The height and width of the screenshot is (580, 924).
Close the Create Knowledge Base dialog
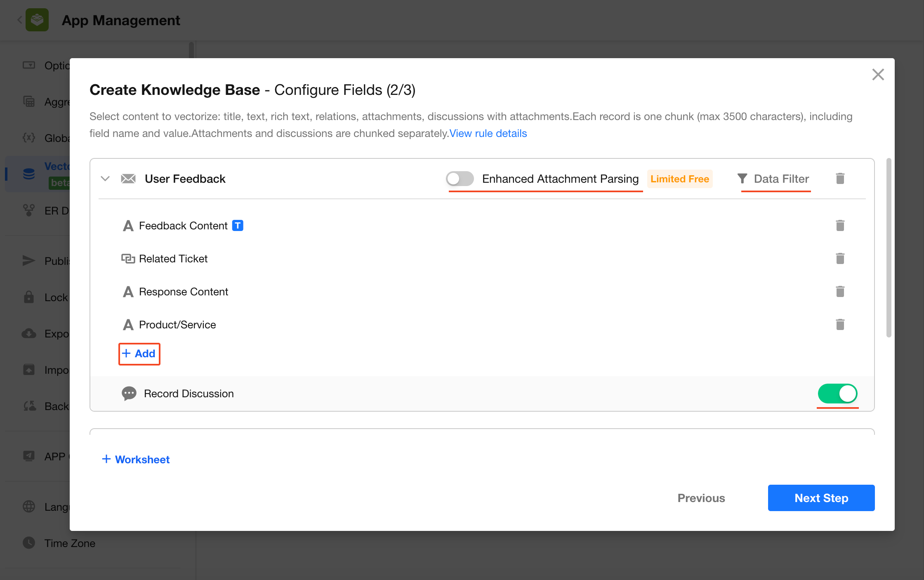(x=878, y=75)
